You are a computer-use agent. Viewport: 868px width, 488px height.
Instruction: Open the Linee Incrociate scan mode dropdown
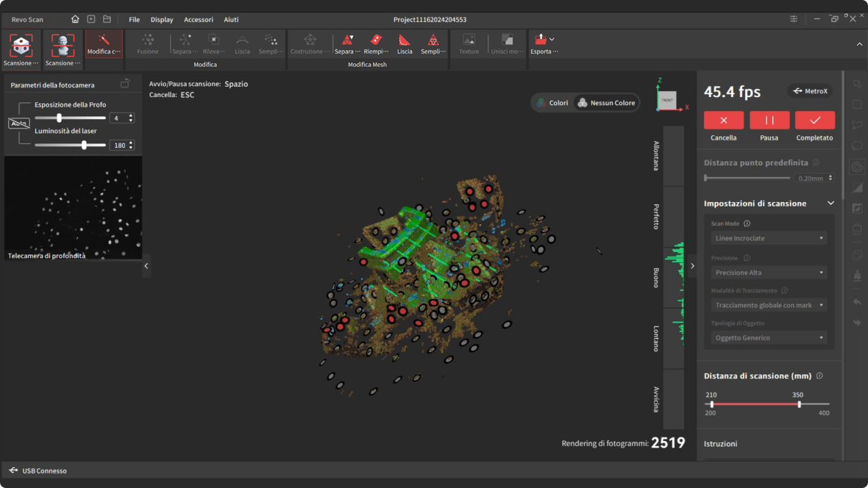769,238
